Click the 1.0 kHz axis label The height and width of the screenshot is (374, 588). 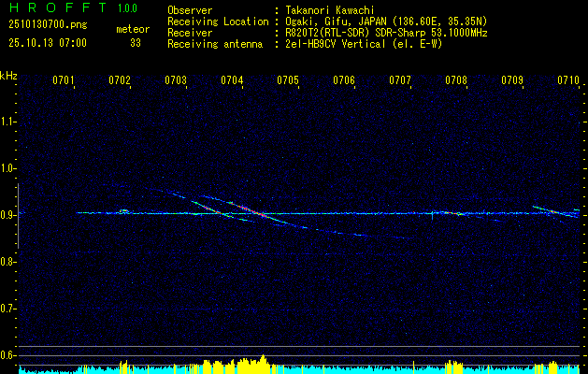coord(7,169)
